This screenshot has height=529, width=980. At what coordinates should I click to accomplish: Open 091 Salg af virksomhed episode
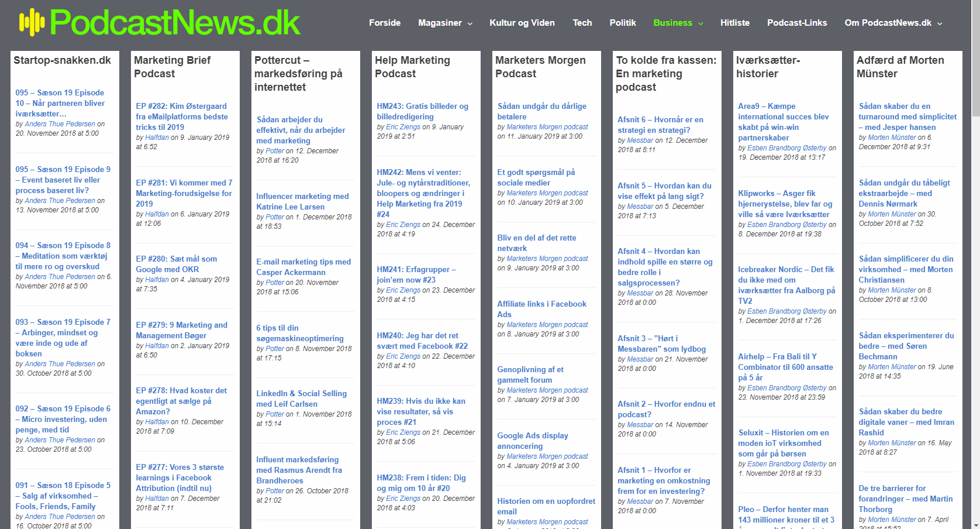[x=63, y=496]
